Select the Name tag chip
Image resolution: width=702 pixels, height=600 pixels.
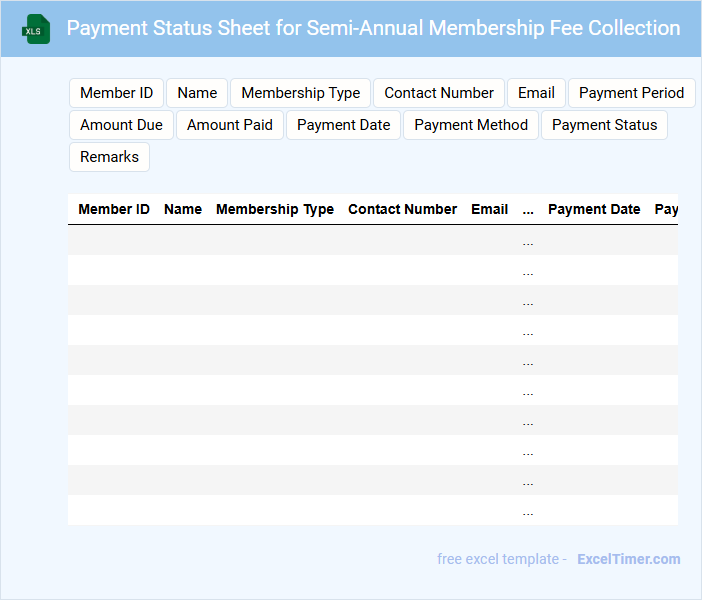(197, 93)
